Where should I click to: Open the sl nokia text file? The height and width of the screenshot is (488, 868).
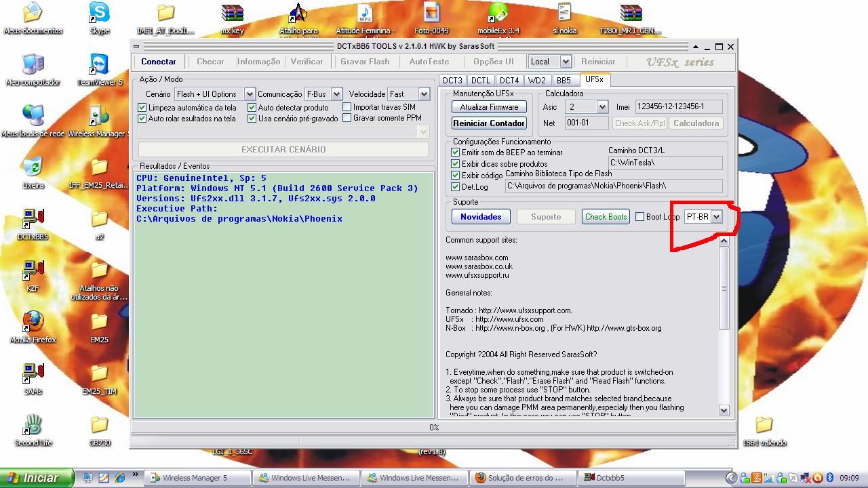pos(565,18)
